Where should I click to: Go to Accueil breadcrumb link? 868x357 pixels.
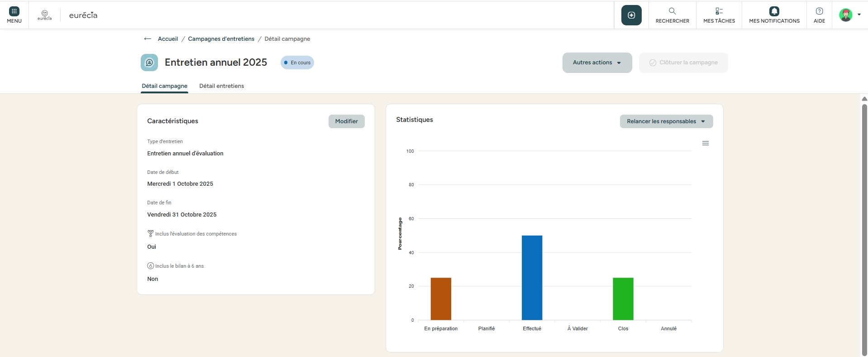[x=167, y=39]
